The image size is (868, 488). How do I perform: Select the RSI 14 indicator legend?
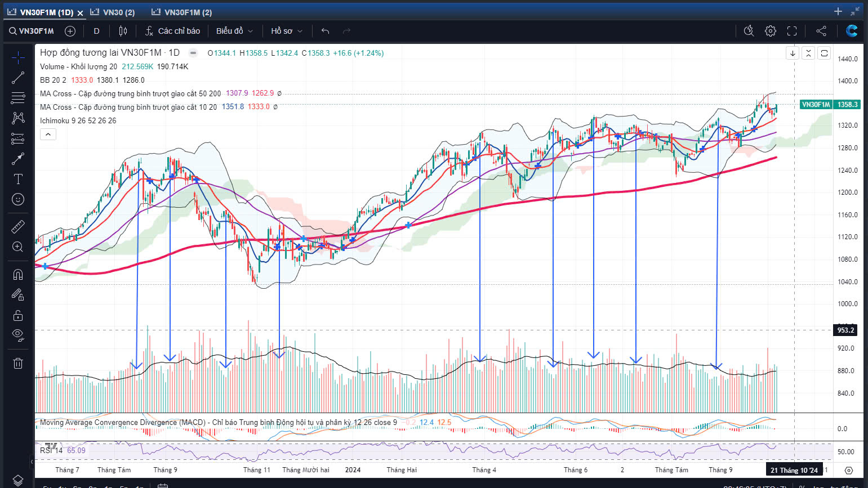point(51,450)
